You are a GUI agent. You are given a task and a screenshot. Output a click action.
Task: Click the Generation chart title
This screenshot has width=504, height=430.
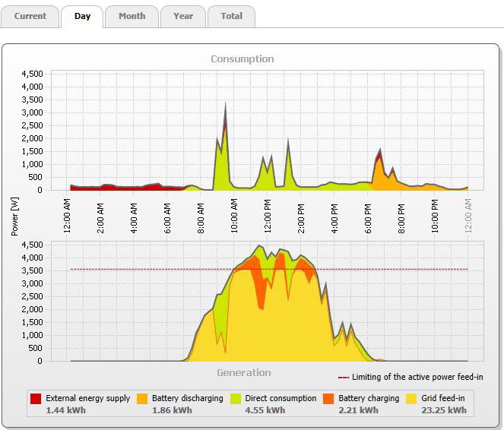click(x=243, y=372)
